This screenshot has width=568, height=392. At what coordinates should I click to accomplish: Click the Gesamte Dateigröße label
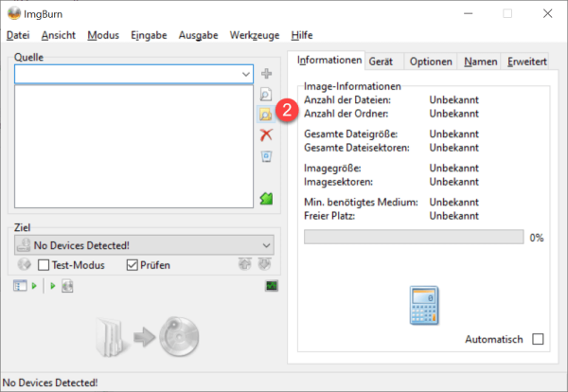[x=350, y=134]
